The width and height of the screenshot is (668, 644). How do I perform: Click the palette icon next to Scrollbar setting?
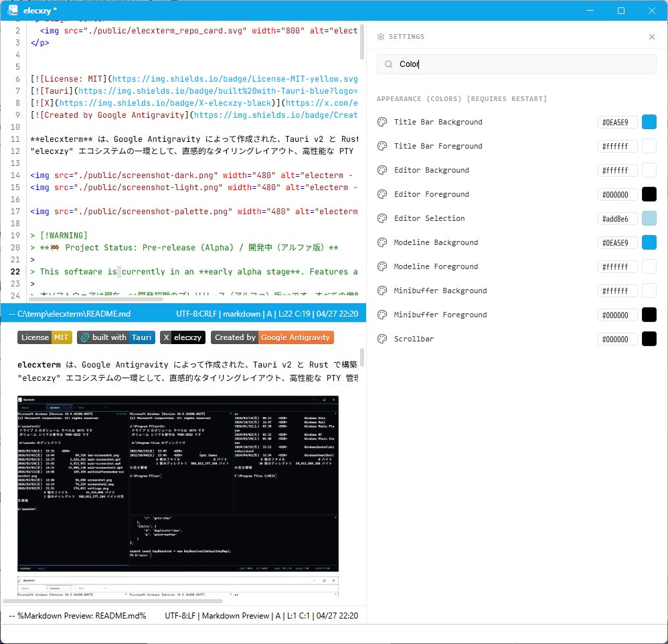(x=381, y=339)
